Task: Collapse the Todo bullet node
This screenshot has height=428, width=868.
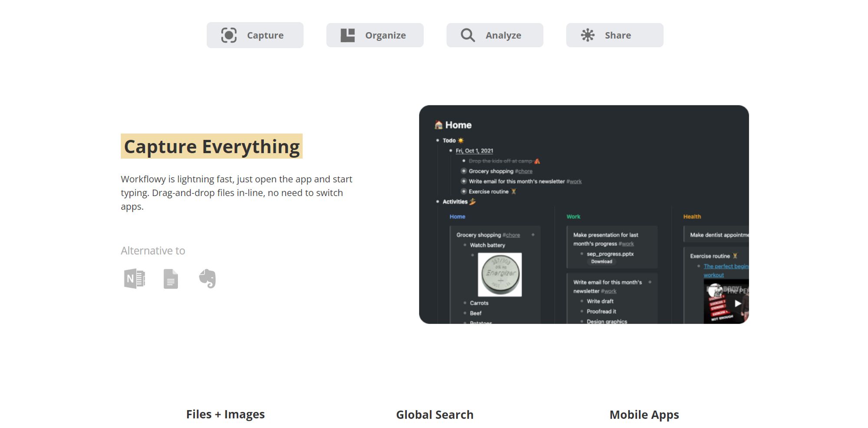Action: point(437,140)
